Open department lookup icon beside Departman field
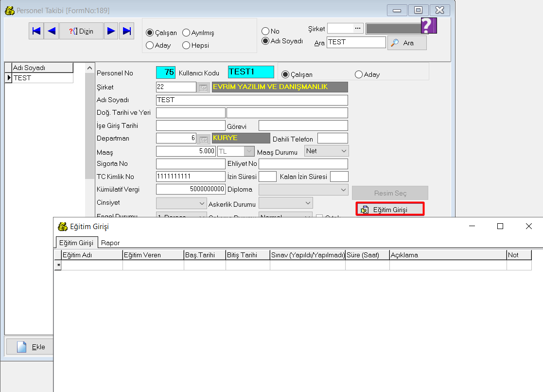Viewport: 543px width, 392px height. (203, 139)
